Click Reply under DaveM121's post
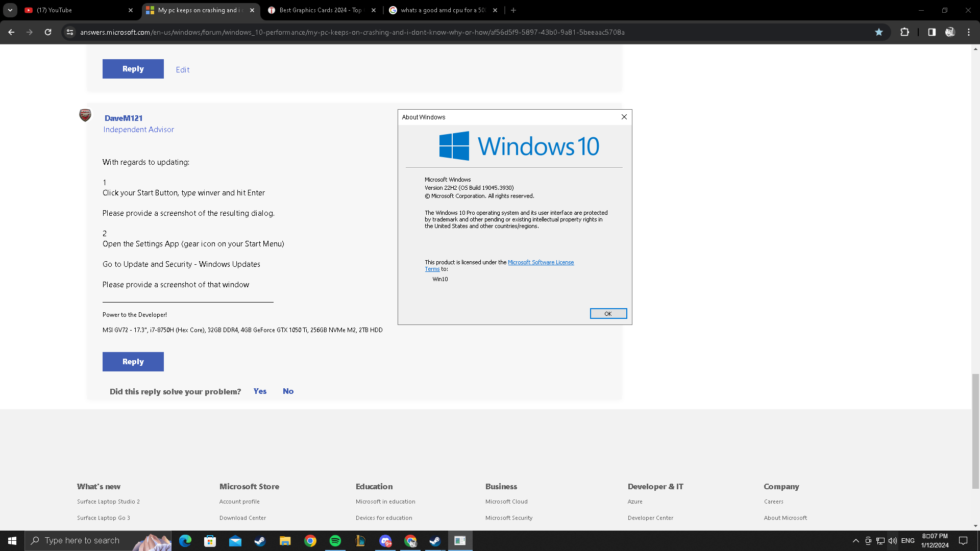Screen dimensions: 980x551 click(x=133, y=362)
